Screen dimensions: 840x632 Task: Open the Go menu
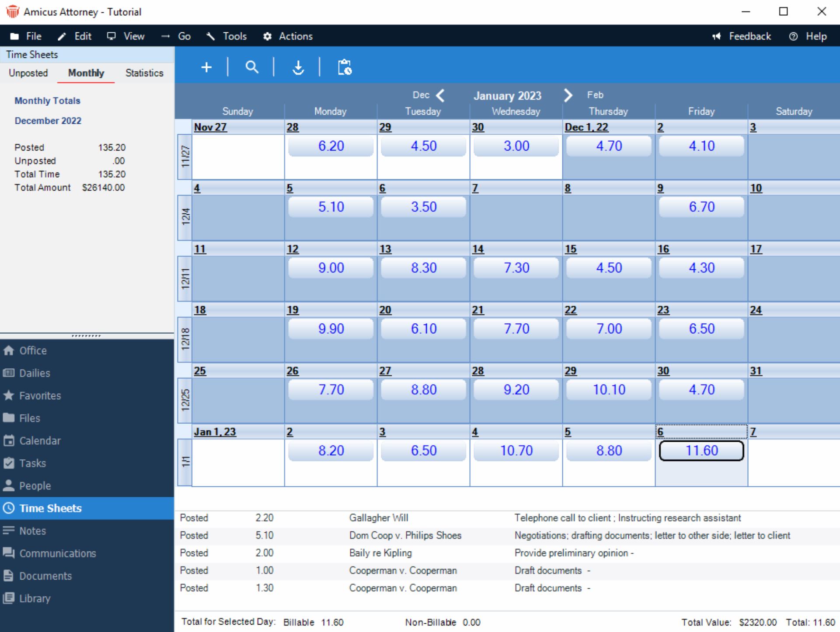pos(176,36)
